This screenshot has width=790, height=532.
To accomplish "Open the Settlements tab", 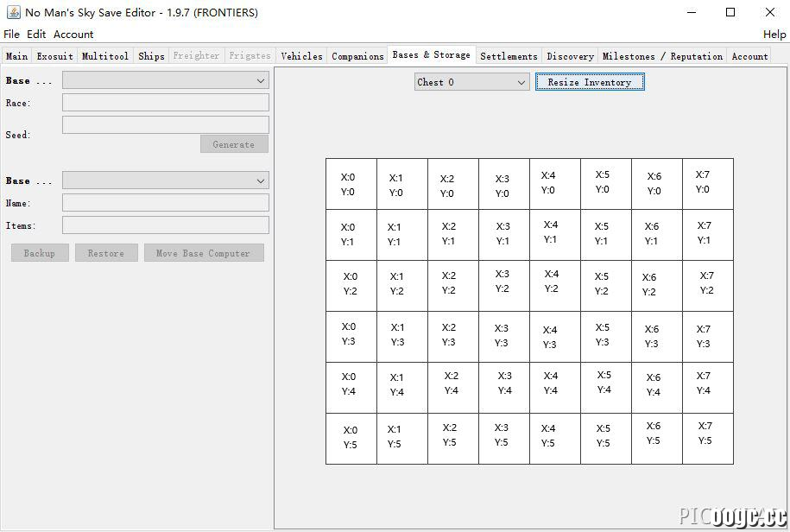I will tap(509, 56).
